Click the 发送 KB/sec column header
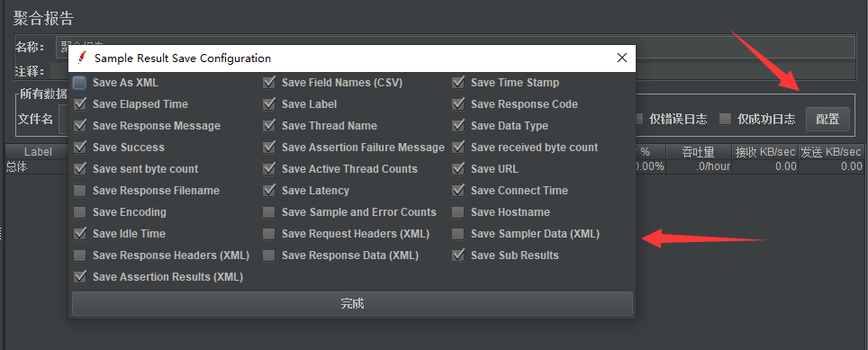868x350 pixels. tap(831, 151)
